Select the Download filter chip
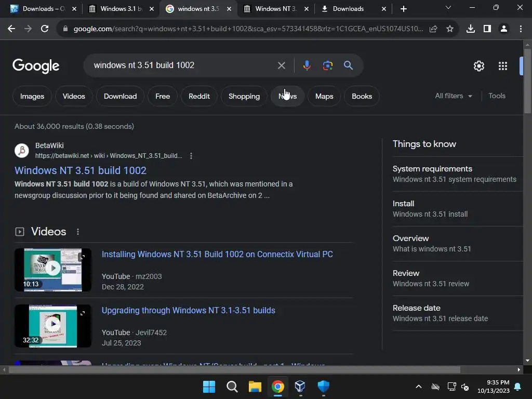 click(x=120, y=96)
